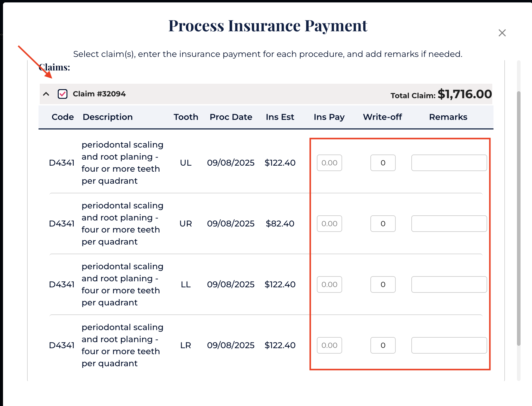Collapse Claim #32094 with the chevron
The height and width of the screenshot is (406, 532).
46,94
